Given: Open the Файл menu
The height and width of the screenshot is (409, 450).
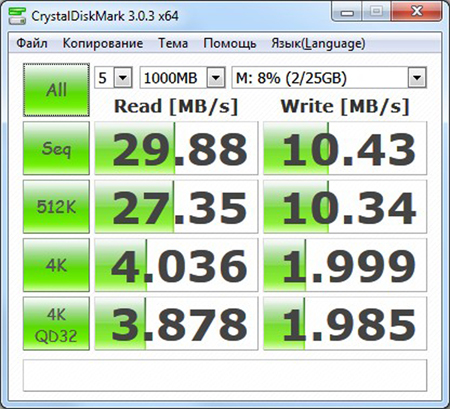Looking at the screenshot, I should [32, 43].
